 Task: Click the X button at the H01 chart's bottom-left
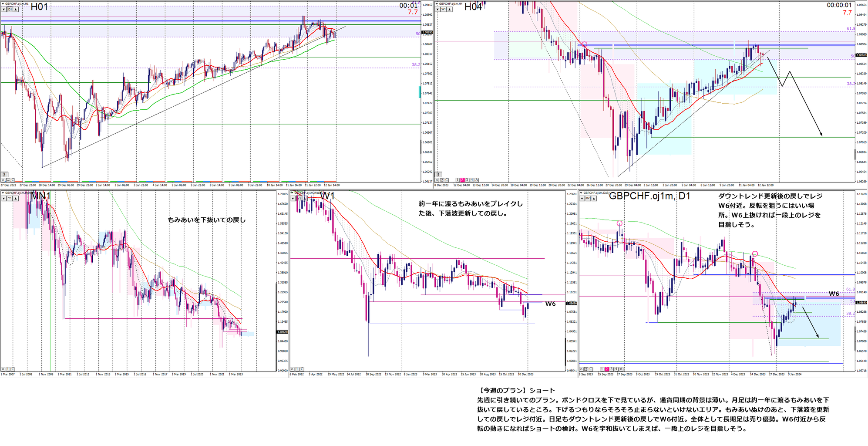pos(3,180)
